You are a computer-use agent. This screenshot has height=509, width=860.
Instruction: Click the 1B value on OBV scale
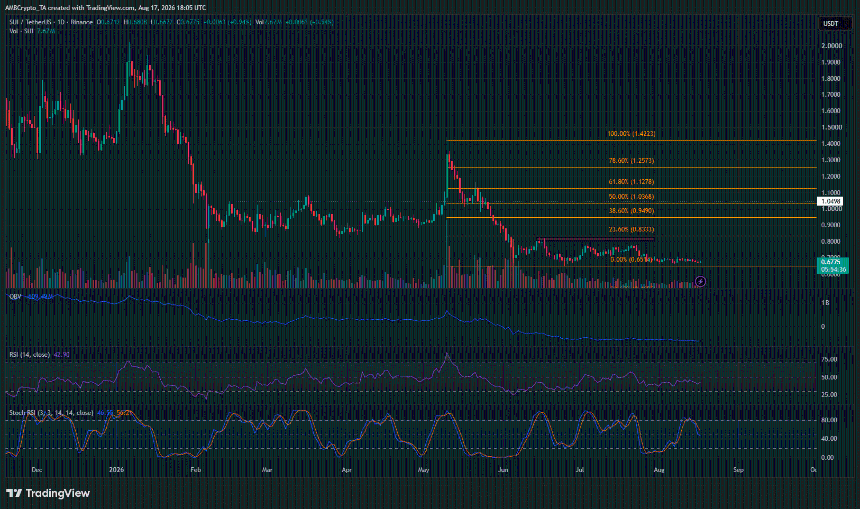click(x=825, y=302)
